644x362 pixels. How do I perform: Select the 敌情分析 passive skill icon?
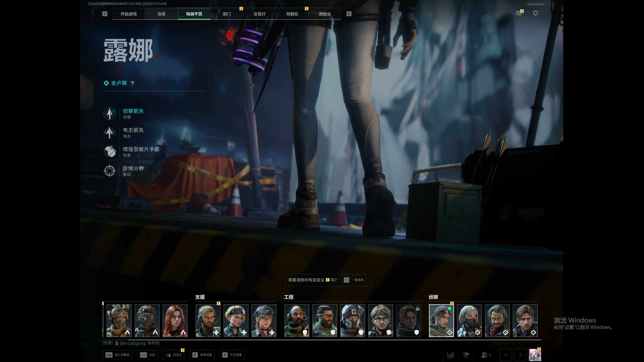point(109,171)
